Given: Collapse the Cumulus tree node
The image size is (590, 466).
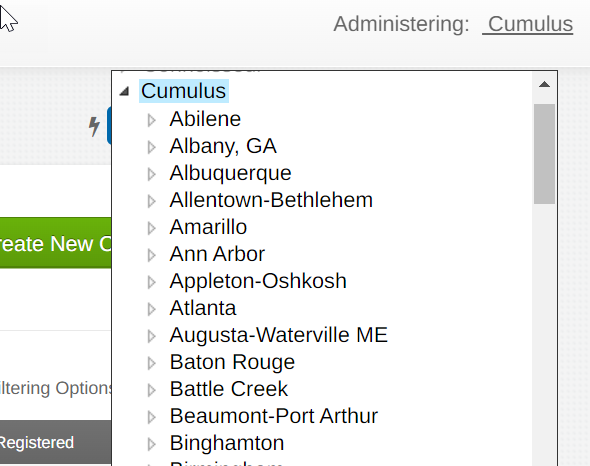Looking at the screenshot, I should [x=125, y=91].
